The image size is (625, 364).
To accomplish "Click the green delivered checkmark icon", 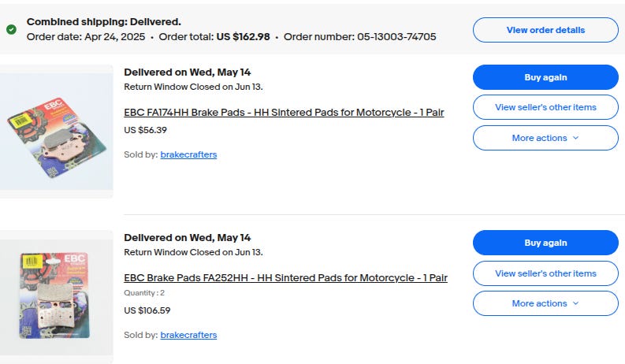I will 11,29.
